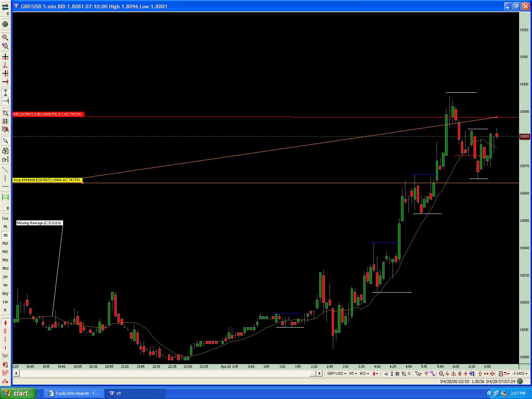Pick the diagonal trend line drawing tool
Screen dimensions: 532x399
click(x=5, y=169)
